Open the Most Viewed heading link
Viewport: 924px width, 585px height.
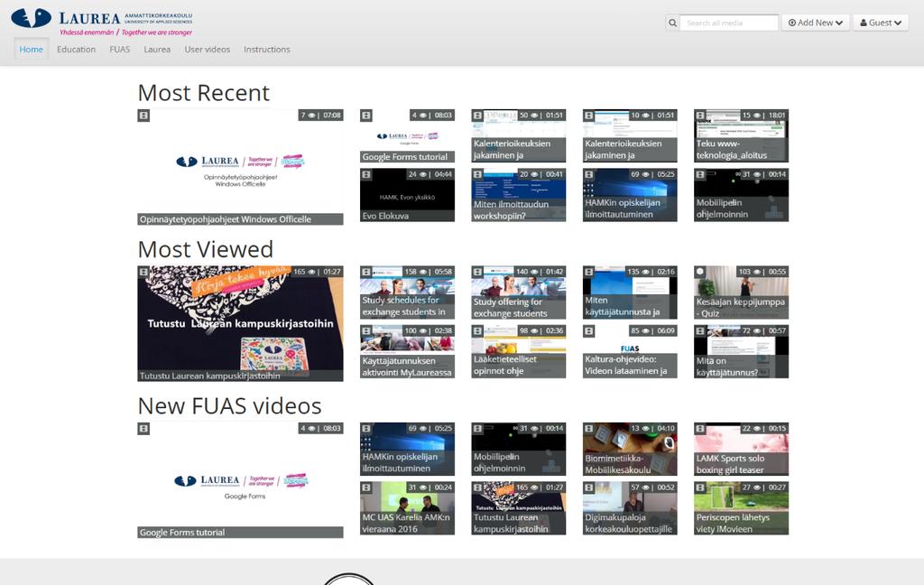206,249
